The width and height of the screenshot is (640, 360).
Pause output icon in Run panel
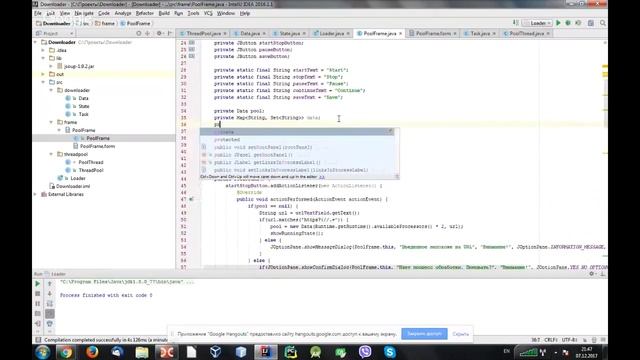pos(38,304)
